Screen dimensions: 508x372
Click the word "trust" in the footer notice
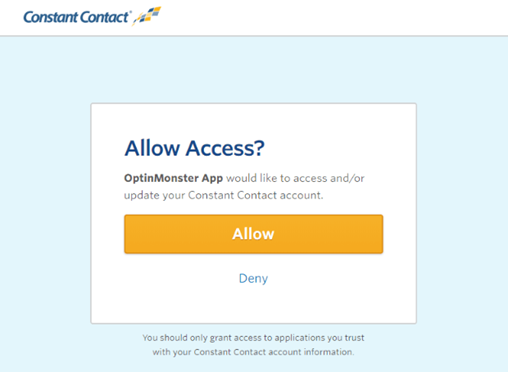tap(354, 338)
